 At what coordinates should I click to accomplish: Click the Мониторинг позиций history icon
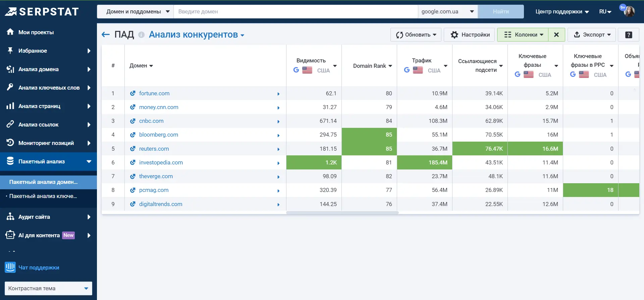tap(10, 143)
